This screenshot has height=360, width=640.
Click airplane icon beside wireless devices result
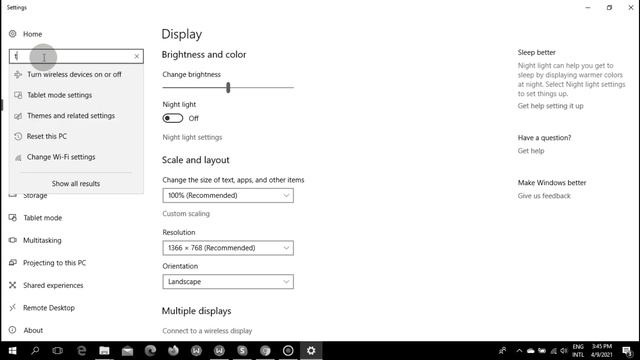click(18, 74)
